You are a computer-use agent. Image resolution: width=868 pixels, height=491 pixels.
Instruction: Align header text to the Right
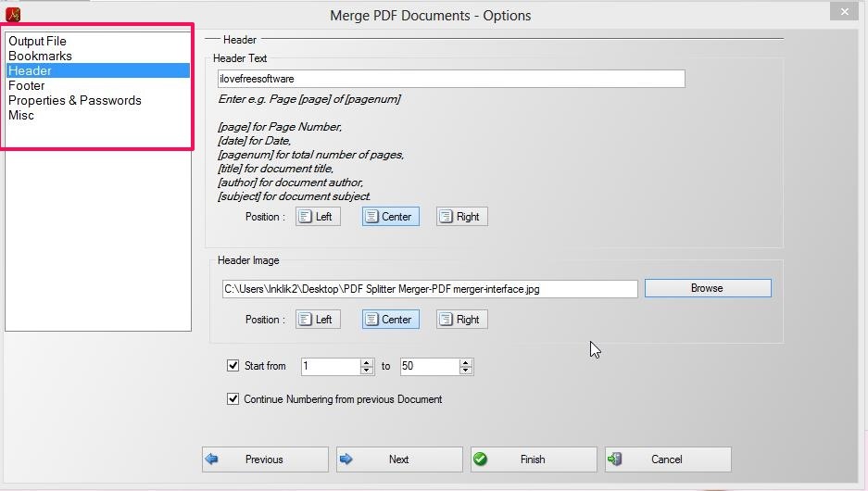[x=461, y=217]
